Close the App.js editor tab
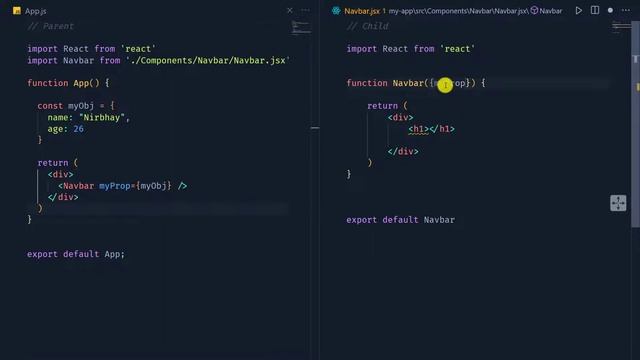 coord(289,11)
